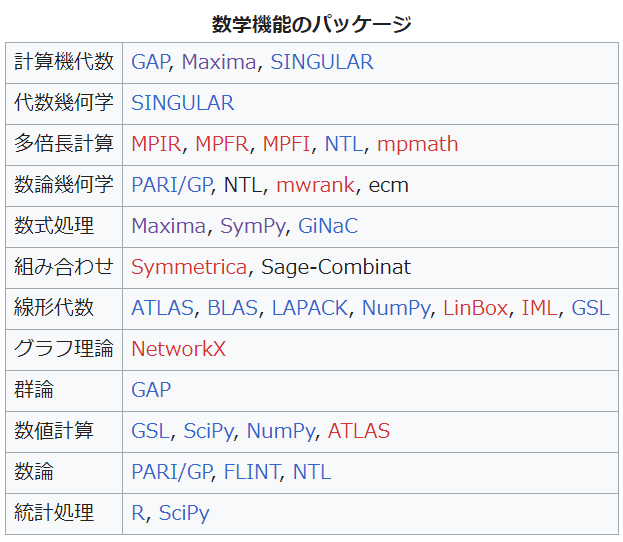This screenshot has height=542, width=623.
Task: Click the 計算機代数 row header
Action: click(64, 62)
